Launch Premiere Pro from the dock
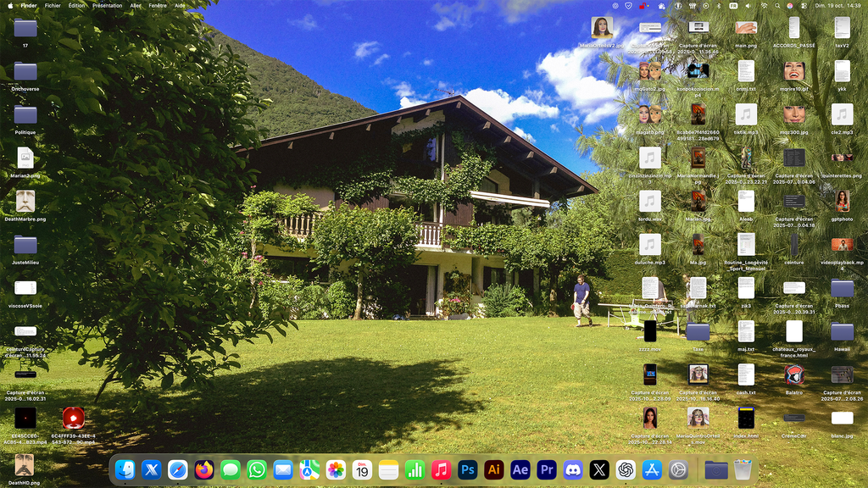Screen dimensions: 868x488 547,469
